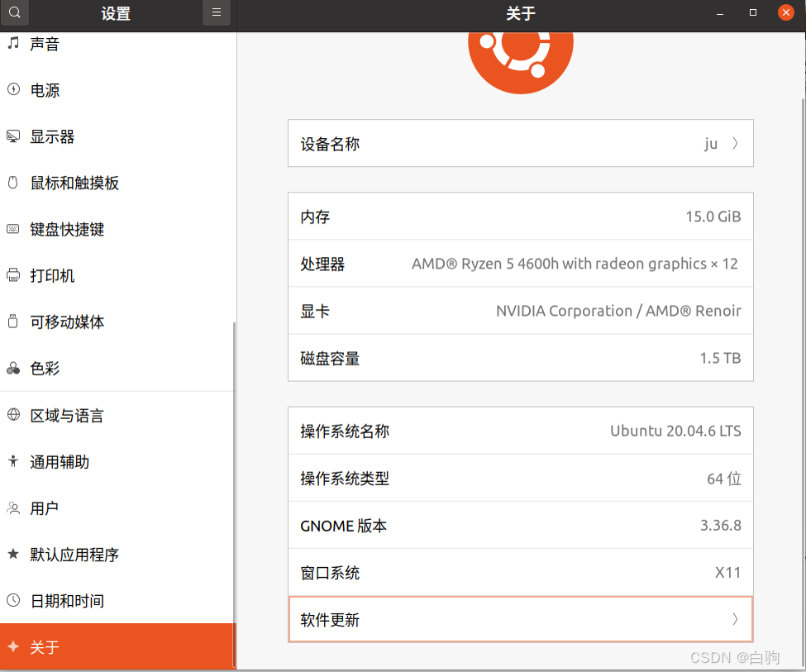Click the color circles icon beside 色彩
Image resolution: width=806 pixels, height=672 pixels.
(x=13, y=368)
